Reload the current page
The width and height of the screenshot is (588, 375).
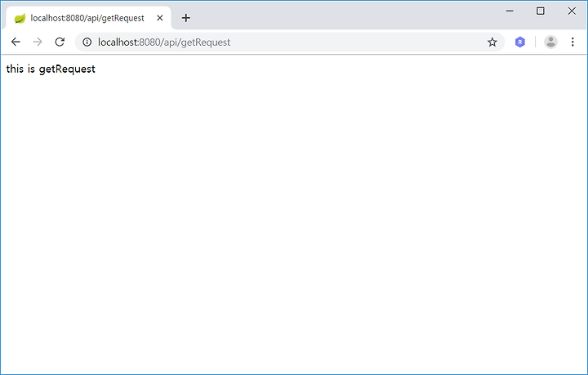click(x=60, y=42)
